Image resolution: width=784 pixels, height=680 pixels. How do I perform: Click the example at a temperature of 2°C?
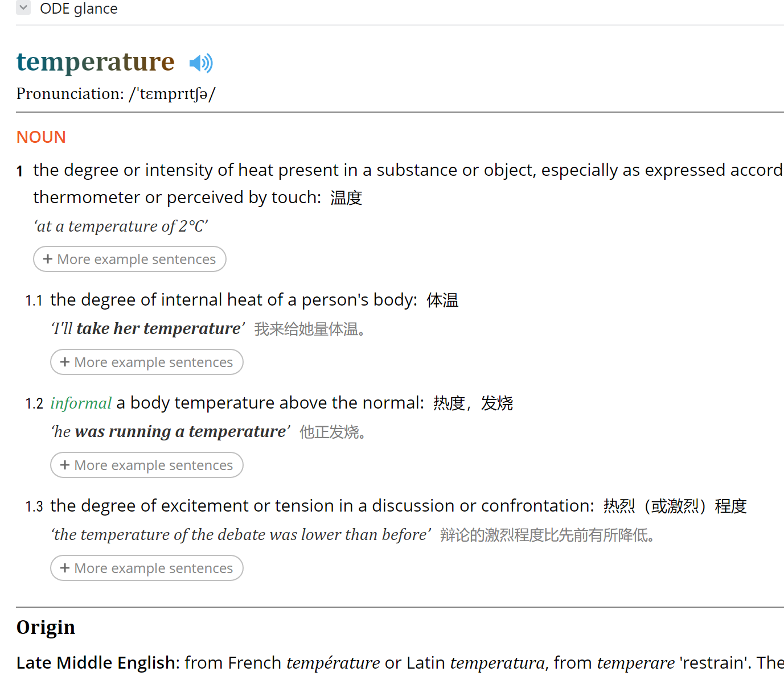point(121,226)
